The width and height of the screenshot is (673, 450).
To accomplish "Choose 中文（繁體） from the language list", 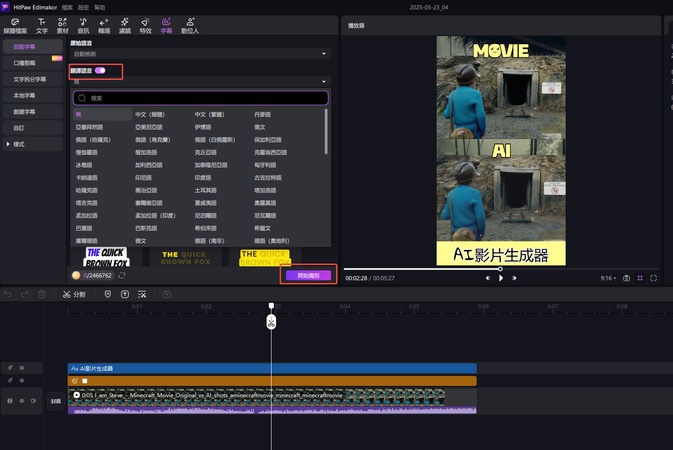I will (209, 114).
